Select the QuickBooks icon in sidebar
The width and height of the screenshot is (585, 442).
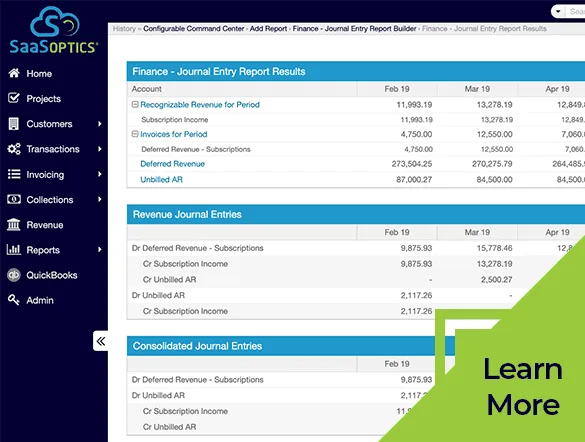click(x=14, y=275)
